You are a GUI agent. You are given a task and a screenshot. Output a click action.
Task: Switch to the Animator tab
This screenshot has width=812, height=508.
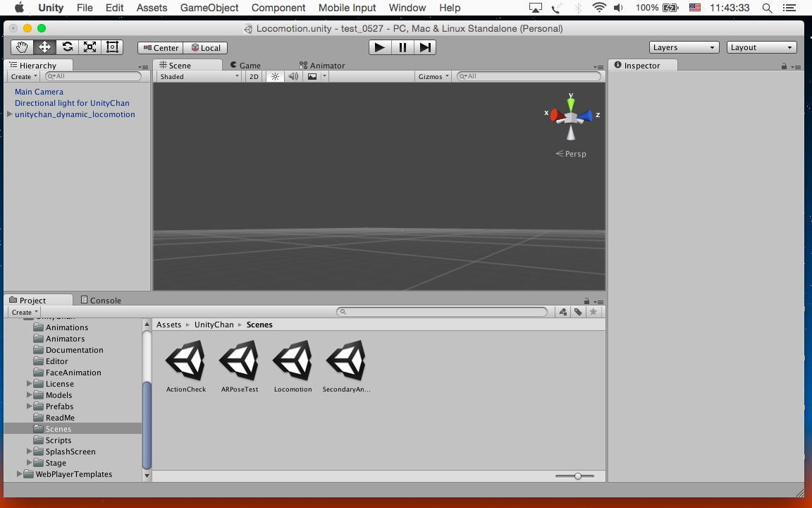click(x=322, y=66)
